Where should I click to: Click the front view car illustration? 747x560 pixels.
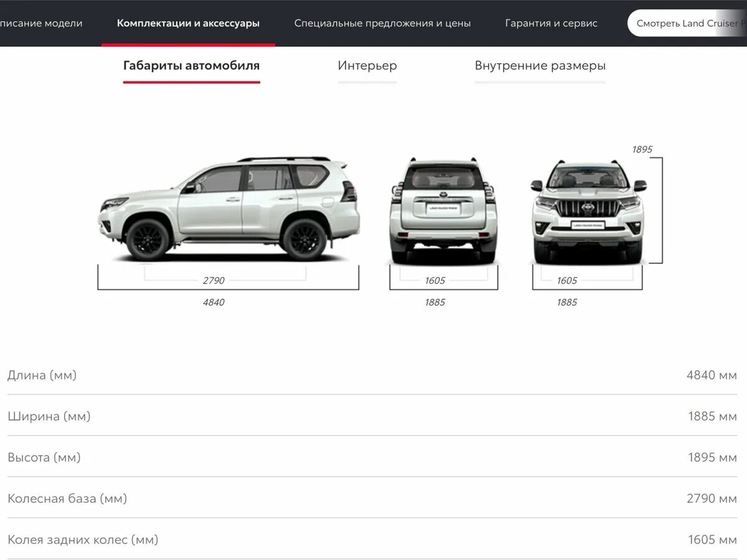tap(587, 208)
